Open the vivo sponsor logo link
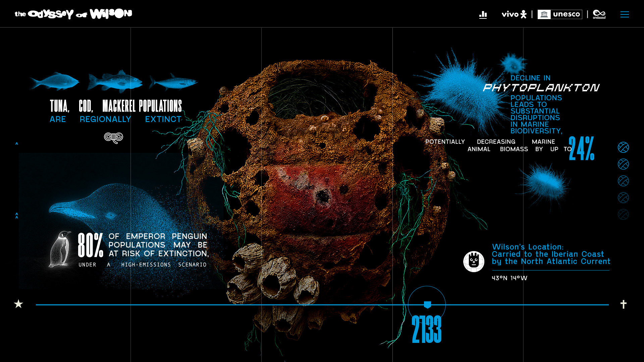 tap(514, 14)
